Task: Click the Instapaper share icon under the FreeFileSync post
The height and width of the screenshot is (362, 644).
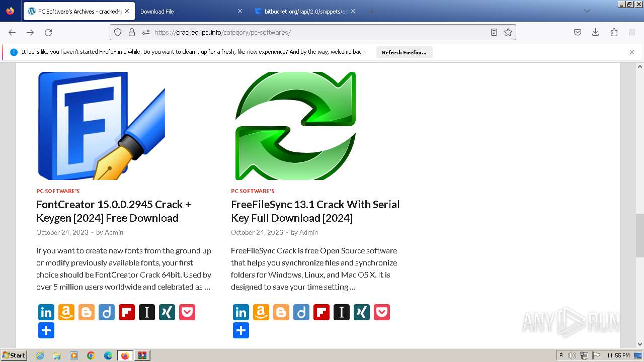Action: click(x=342, y=312)
